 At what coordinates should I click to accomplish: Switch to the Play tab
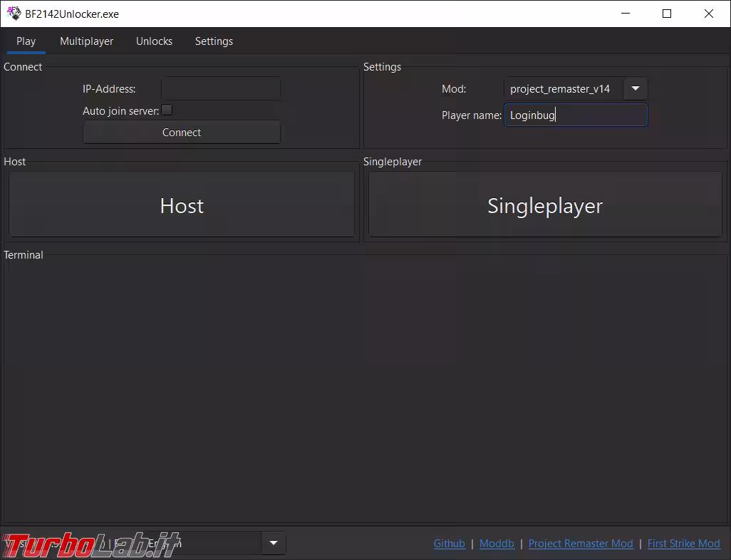(x=26, y=41)
